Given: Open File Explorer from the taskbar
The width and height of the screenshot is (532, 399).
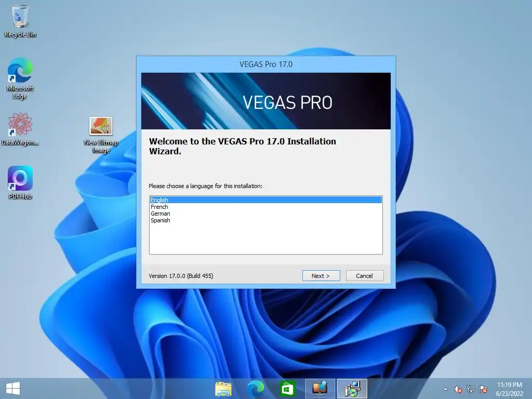Looking at the screenshot, I should tap(223, 389).
